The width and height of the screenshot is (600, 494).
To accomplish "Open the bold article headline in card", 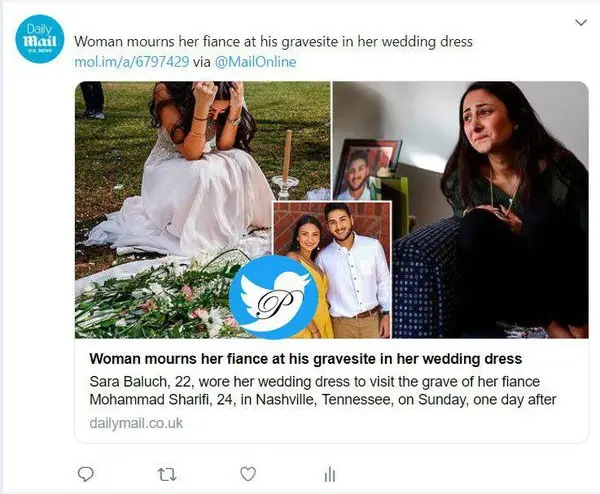I will [305, 358].
